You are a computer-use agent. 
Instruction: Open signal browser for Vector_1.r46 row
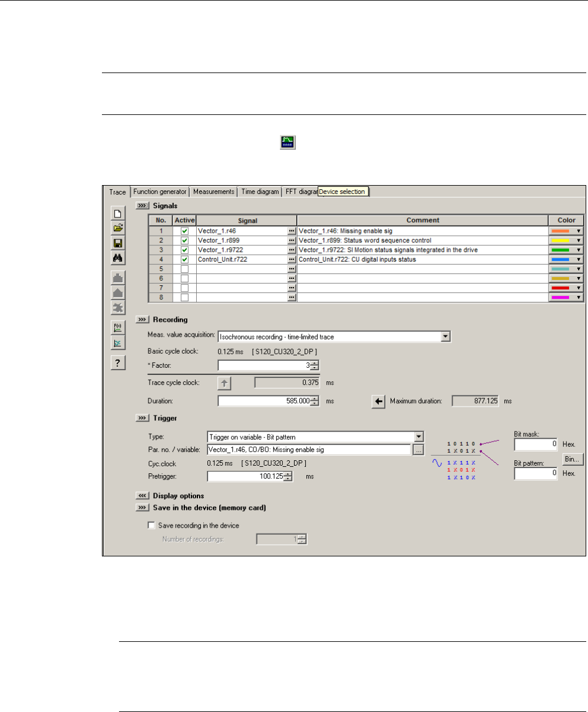pos(292,232)
